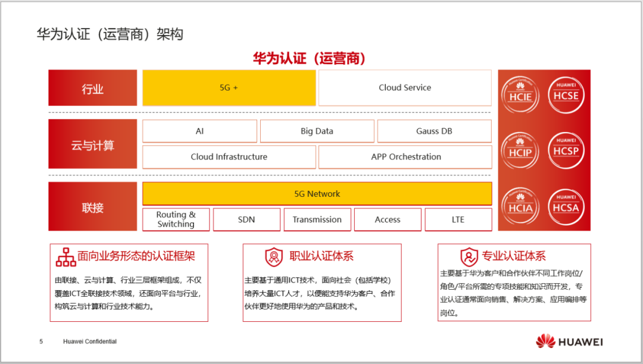The image size is (643, 364).
Task: Select the SDN box
Action: (246, 219)
